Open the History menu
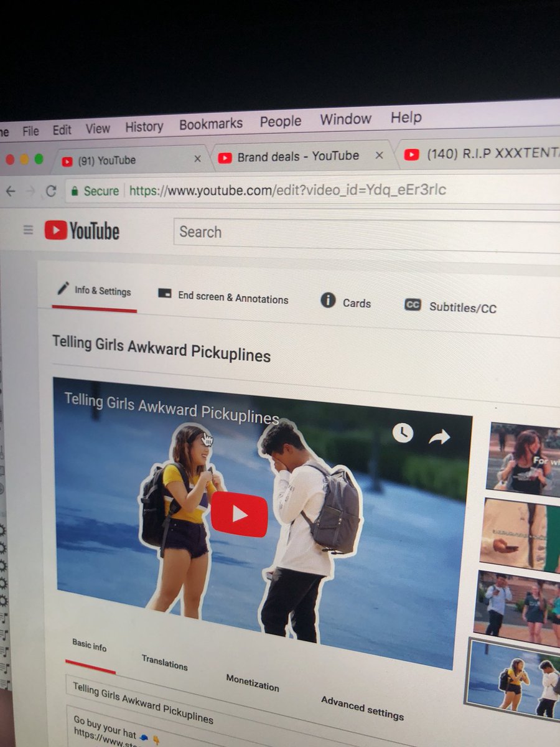Viewport: 560px width, 747px height. click(144, 126)
